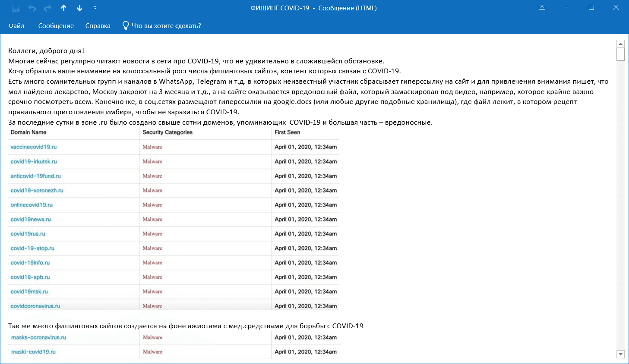The height and width of the screenshot is (364, 629).
Task: Maximize the message window
Action: click(x=591, y=8)
